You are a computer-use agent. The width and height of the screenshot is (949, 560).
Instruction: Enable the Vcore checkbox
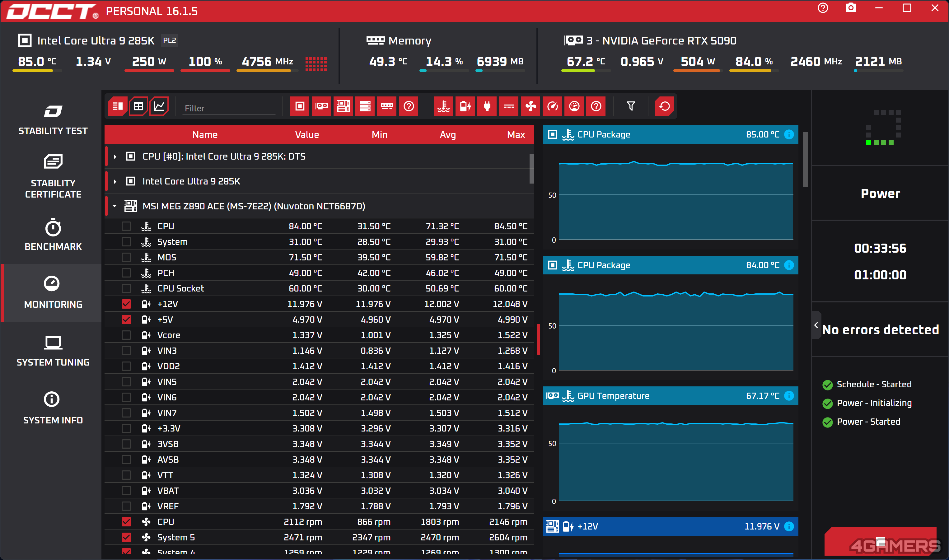click(126, 335)
